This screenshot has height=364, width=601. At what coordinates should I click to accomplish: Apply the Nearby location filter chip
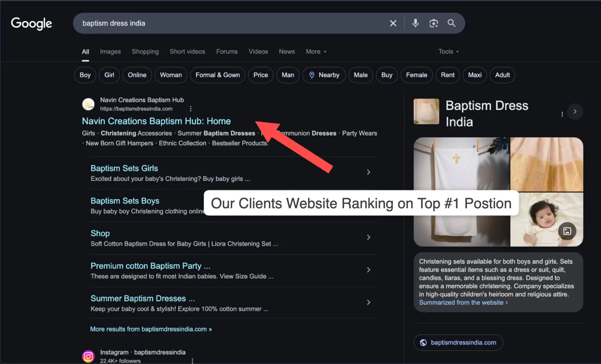click(324, 75)
